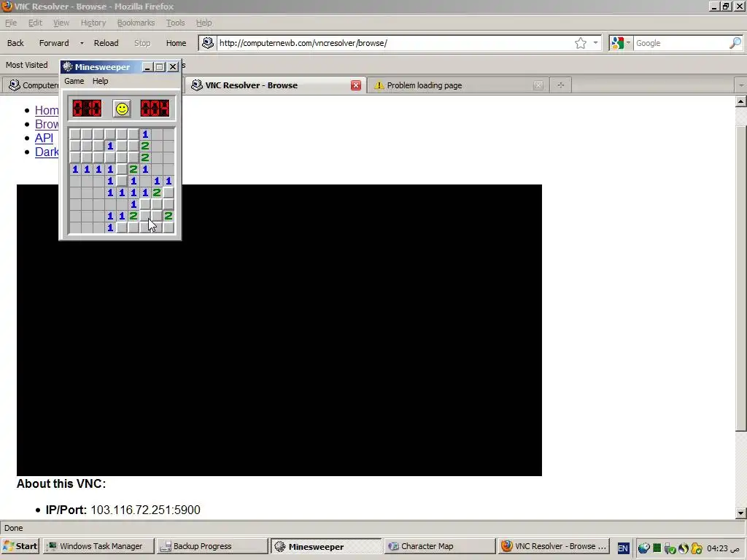Click the IP/Port address 103.116.72.251:5900
The image size is (747, 560).
[x=145, y=510]
